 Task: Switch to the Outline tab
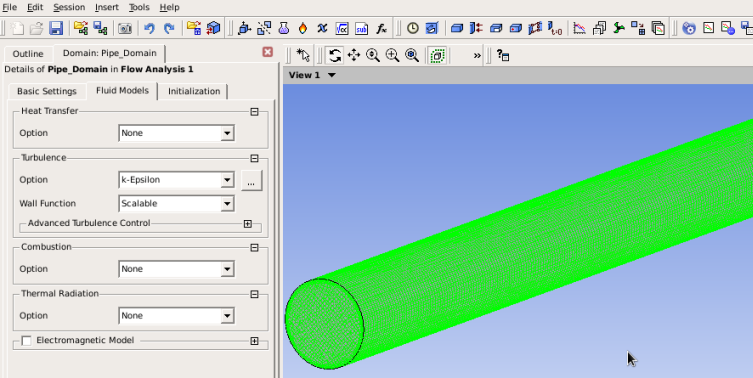[28, 54]
